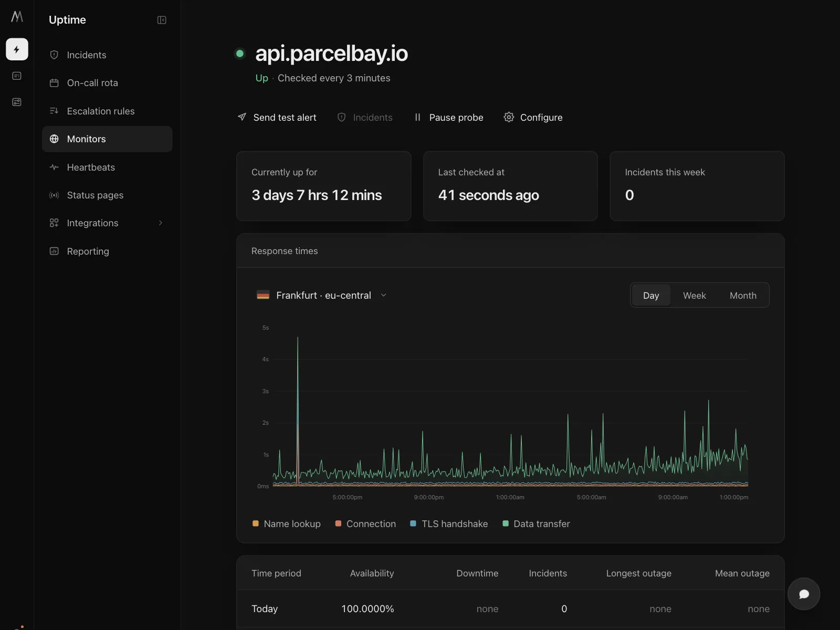
Task: Go to On-call rota
Action: (x=107, y=83)
